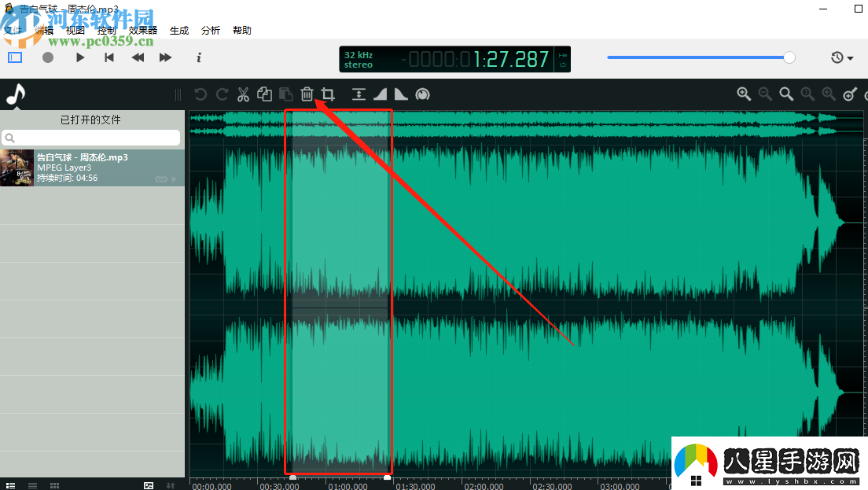Switch file panel to grid view
The height and width of the screenshot is (490, 868).
click(x=54, y=485)
